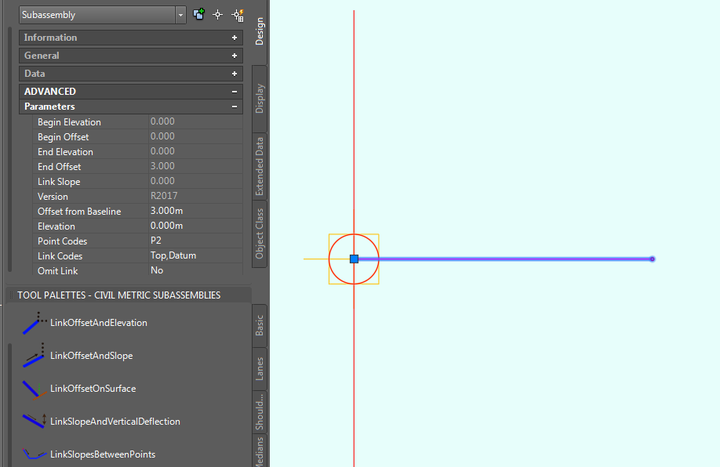Click the Quick Select icon in properties header
Screen dimensions: 720x467
(237, 15)
